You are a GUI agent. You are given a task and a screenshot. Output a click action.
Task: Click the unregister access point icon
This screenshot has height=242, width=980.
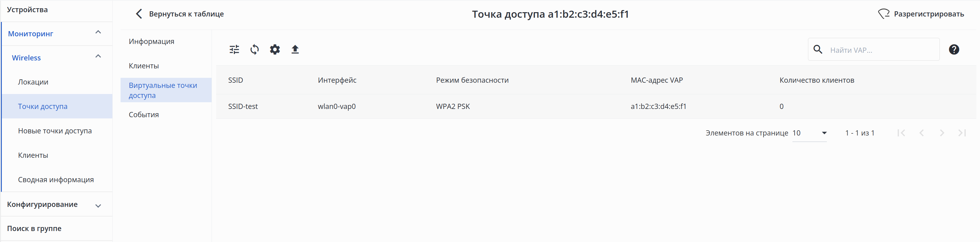tap(883, 14)
